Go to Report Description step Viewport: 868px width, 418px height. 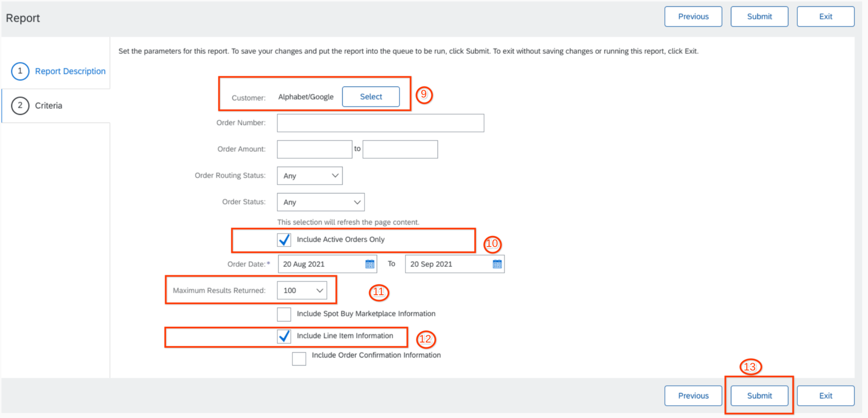point(58,71)
